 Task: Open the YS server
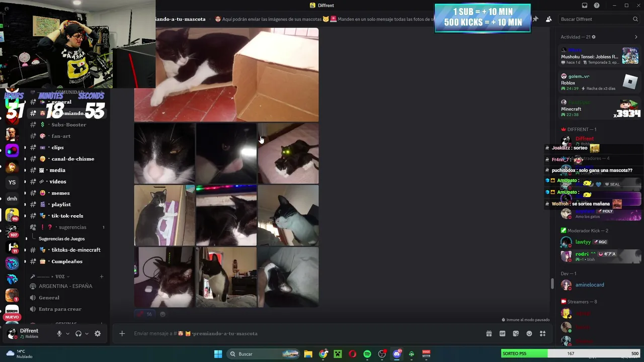(12, 183)
